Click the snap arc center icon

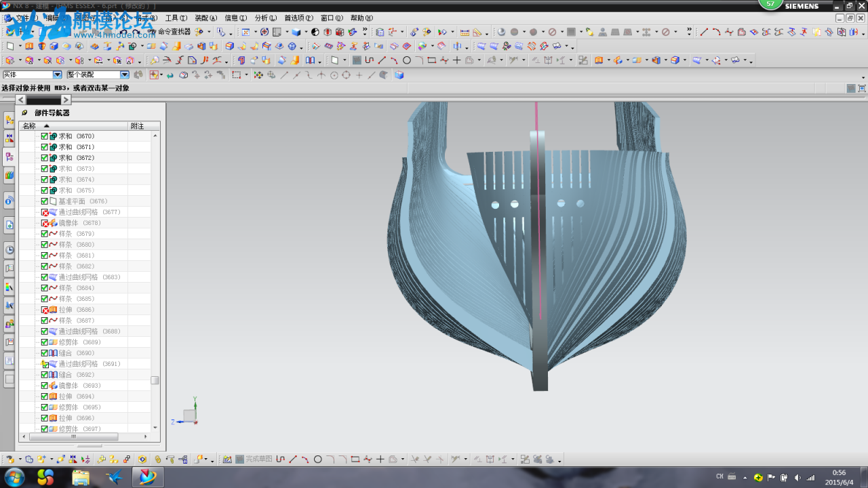click(x=334, y=75)
